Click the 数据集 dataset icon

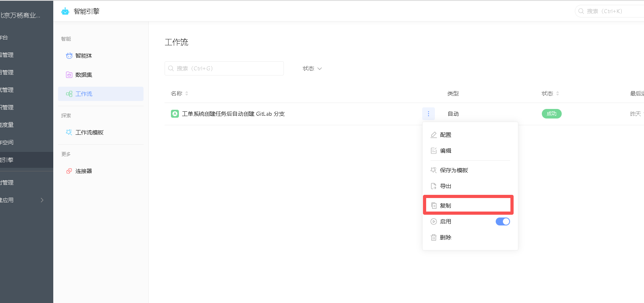click(x=69, y=75)
